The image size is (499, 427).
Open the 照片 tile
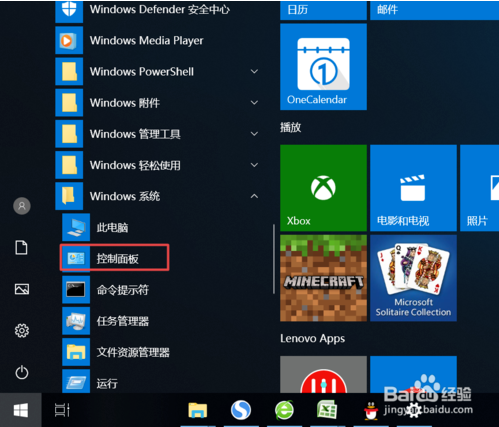coord(480,188)
